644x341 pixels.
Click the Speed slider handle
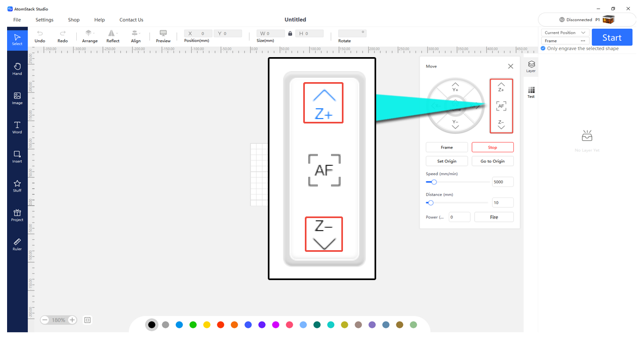[434, 182]
